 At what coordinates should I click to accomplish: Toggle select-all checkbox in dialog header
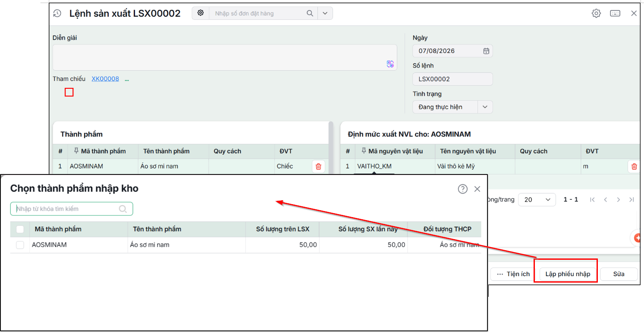[20, 229]
